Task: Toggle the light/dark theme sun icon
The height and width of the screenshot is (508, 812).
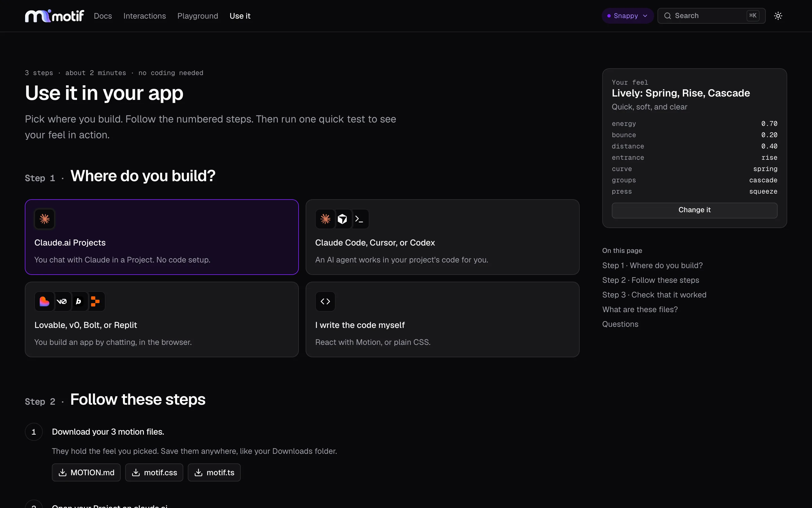Action: (x=778, y=16)
